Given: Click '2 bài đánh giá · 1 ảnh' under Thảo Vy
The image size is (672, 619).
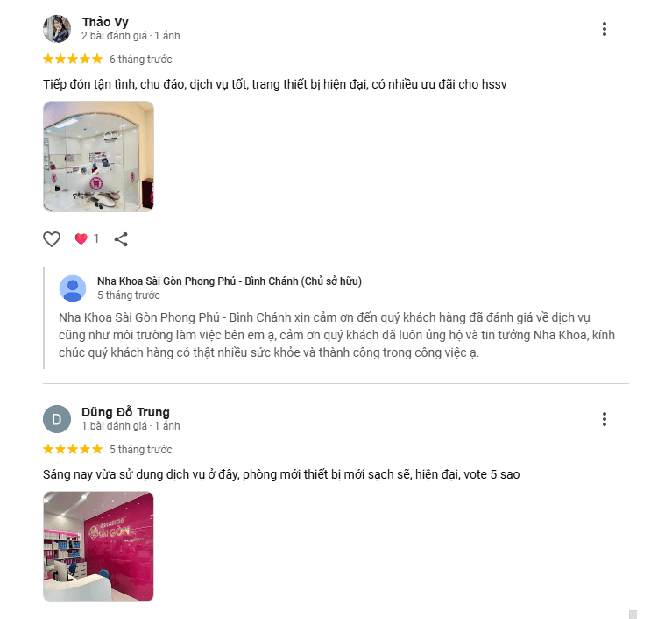Looking at the screenshot, I should pos(131,36).
